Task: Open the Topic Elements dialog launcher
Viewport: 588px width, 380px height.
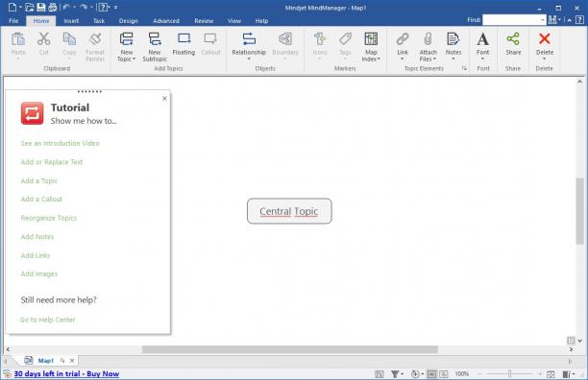Action: (464, 68)
